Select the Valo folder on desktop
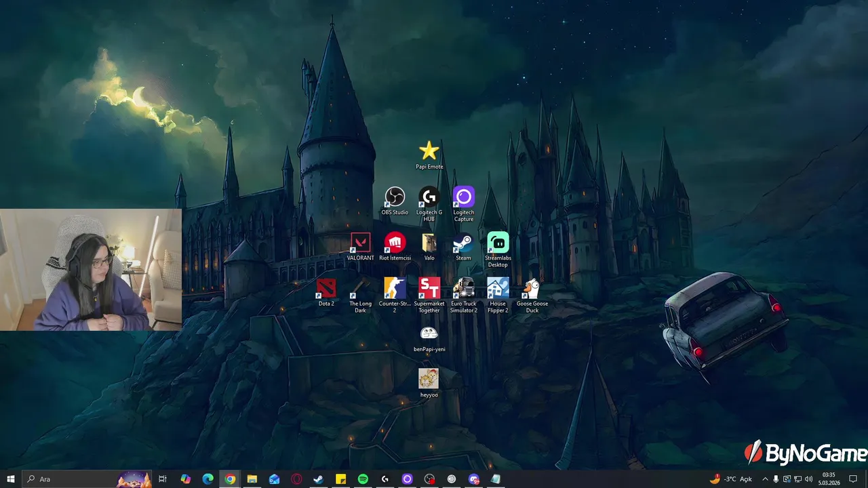This screenshot has height=488, width=868. 429,247
